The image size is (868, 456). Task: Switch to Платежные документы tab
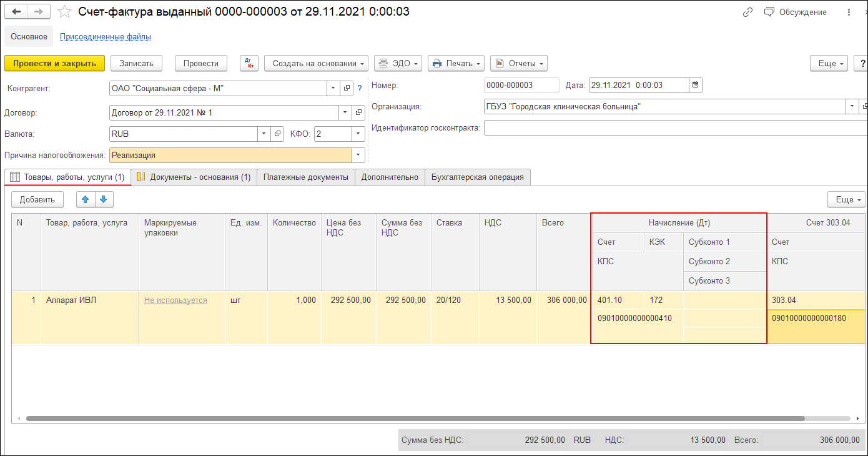click(306, 177)
